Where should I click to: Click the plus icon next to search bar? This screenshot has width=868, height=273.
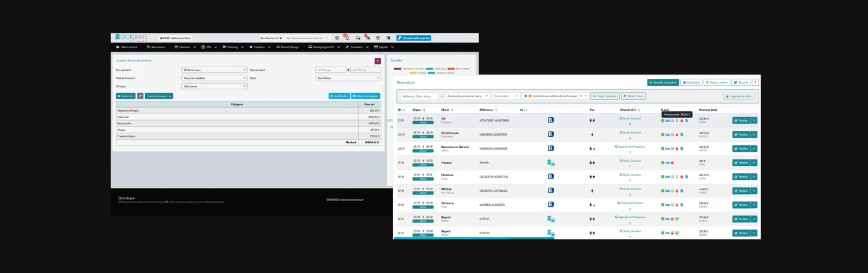click(x=337, y=38)
